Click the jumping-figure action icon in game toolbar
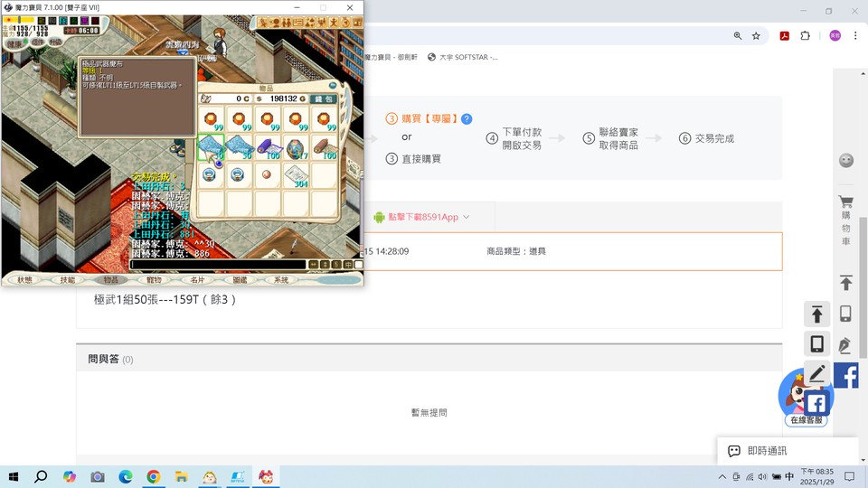The width and height of the screenshot is (868, 488). 334,23
